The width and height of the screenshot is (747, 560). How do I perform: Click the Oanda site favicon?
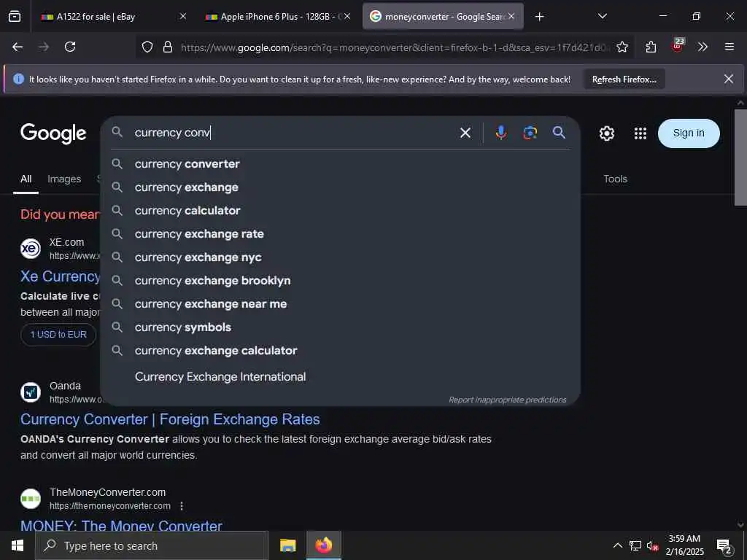point(31,392)
